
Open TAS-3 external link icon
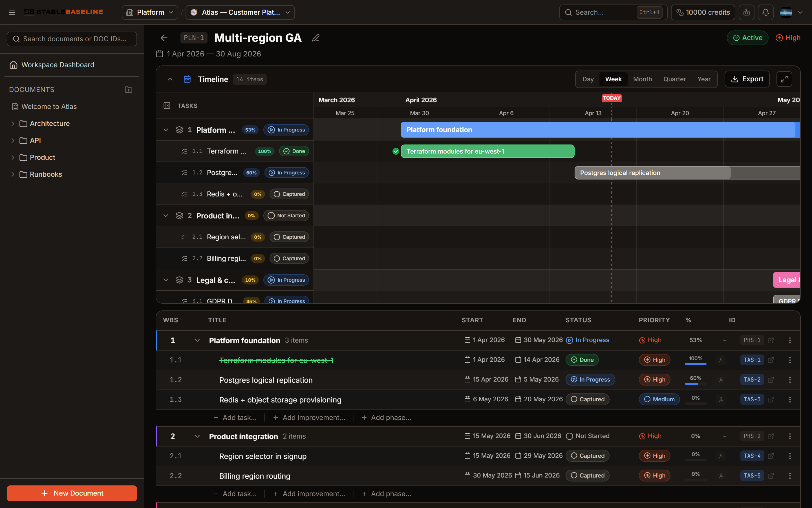coord(771,399)
